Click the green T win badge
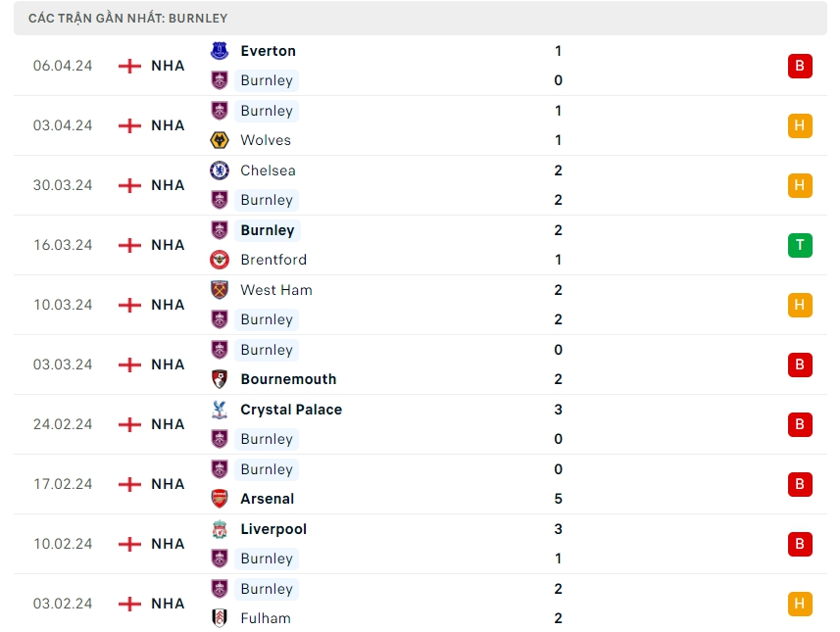 pos(800,245)
